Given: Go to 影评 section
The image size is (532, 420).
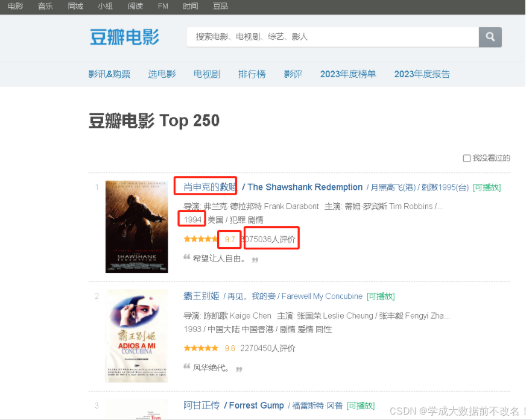Looking at the screenshot, I should 293,74.
